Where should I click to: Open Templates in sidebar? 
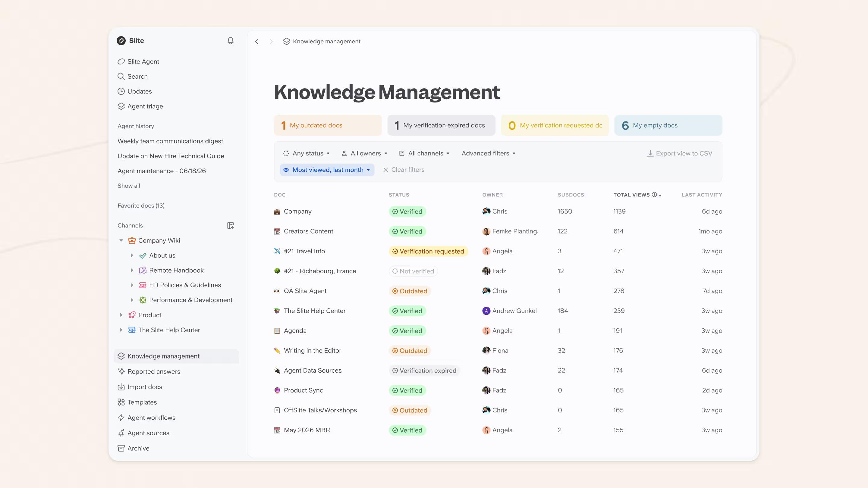pyautogui.click(x=137, y=402)
